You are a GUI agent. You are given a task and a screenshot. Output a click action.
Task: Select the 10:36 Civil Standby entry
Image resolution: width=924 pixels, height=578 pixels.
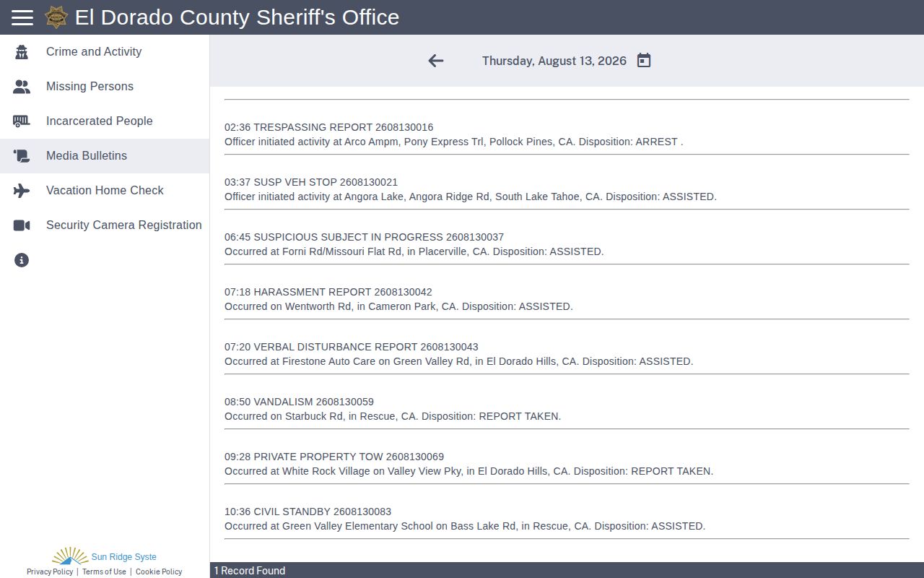pyautogui.click(x=308, y=512)
